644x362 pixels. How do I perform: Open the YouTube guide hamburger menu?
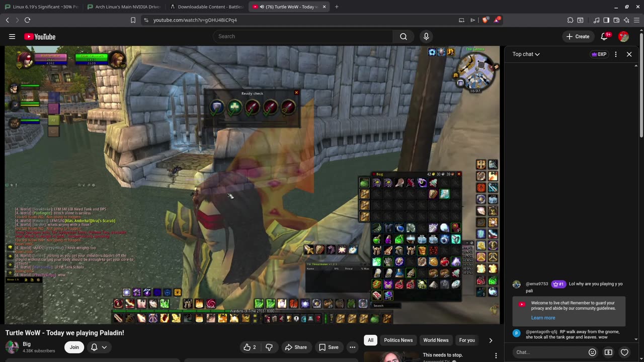pos(12,36)
